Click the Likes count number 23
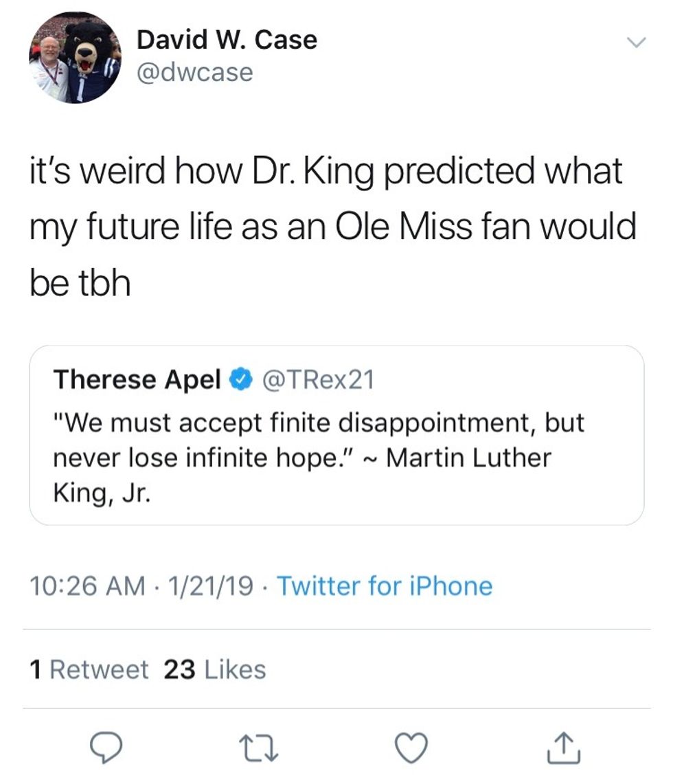673x784 pixels. tap(180, 669)
